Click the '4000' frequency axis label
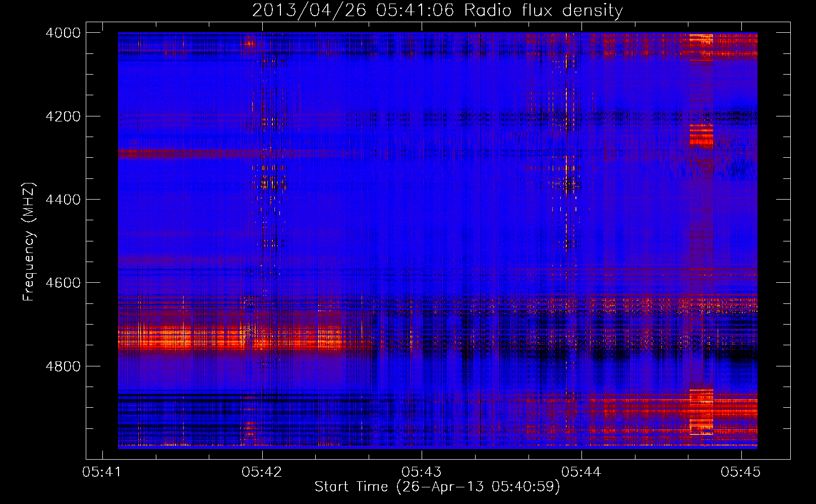 pos(63,33)
